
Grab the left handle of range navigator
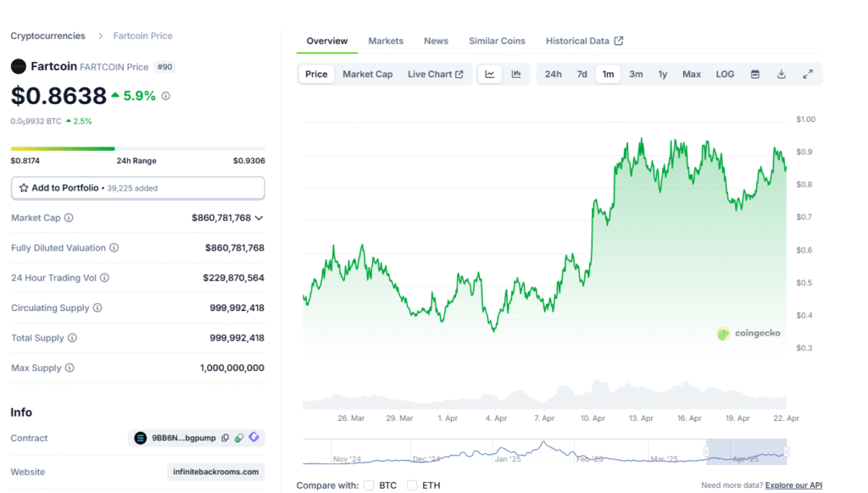(x=706, y=451)
